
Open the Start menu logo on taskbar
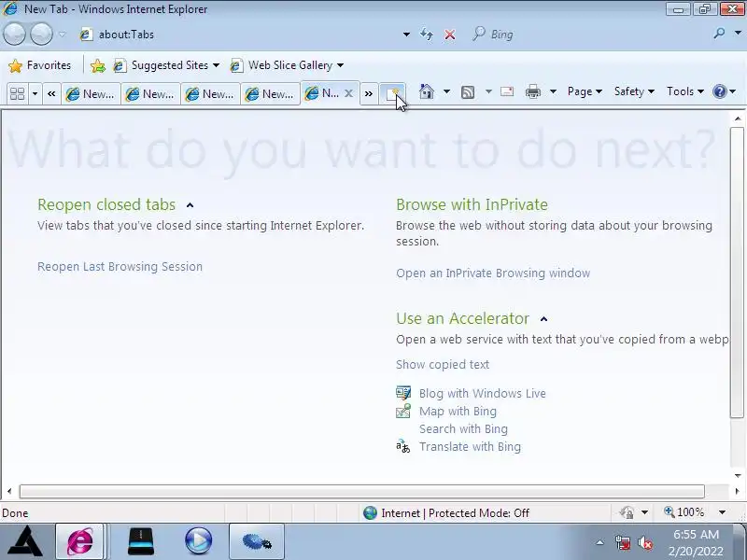tap(25, 541)
